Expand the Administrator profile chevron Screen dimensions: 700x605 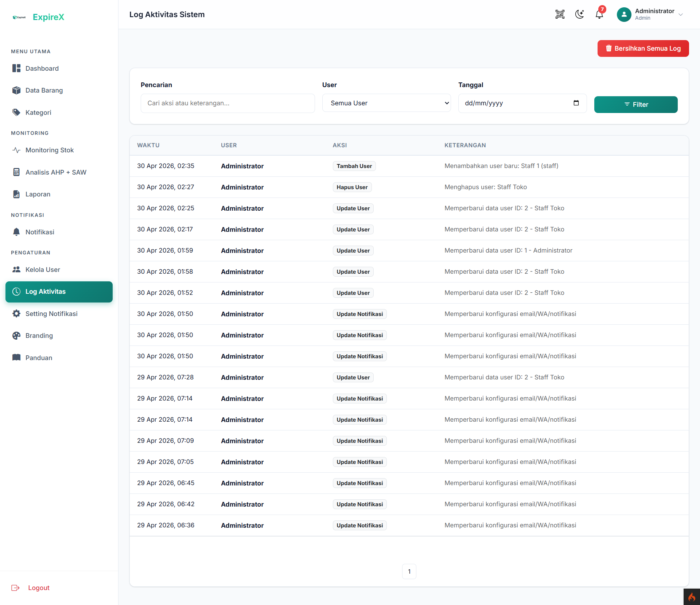click(680, 15)
